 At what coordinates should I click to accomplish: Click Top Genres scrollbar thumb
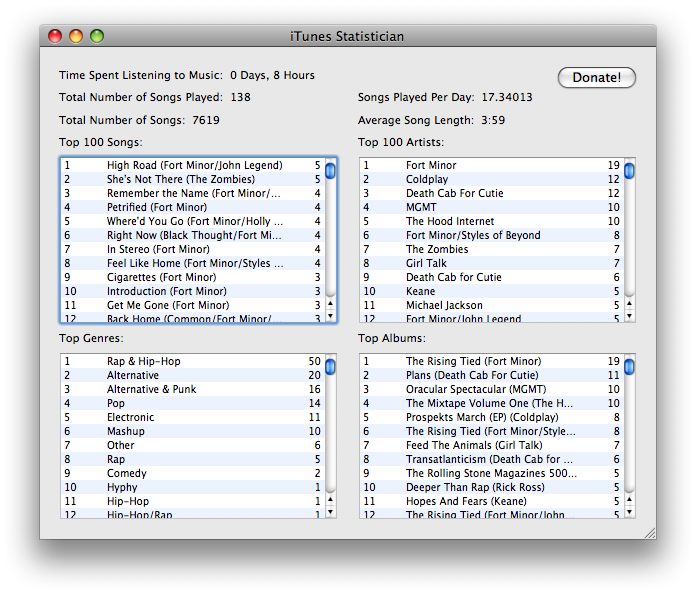coord(330,367)
